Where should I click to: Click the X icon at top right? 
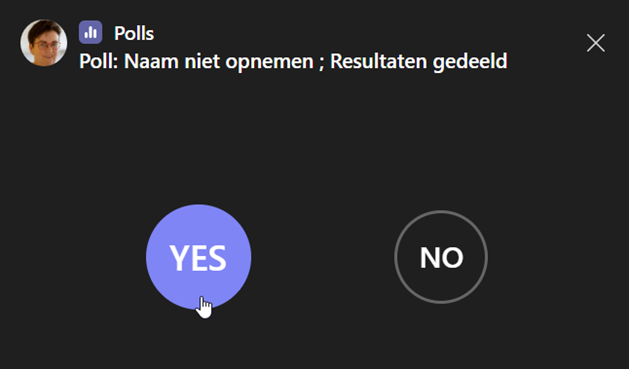(596, 43)
